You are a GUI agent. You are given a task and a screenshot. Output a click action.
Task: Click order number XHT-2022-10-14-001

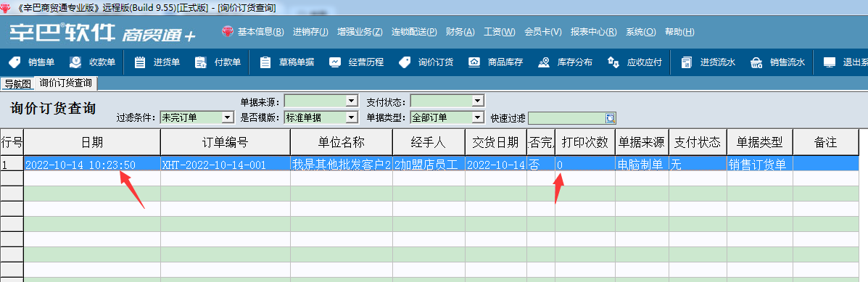(x=226, y=165)
